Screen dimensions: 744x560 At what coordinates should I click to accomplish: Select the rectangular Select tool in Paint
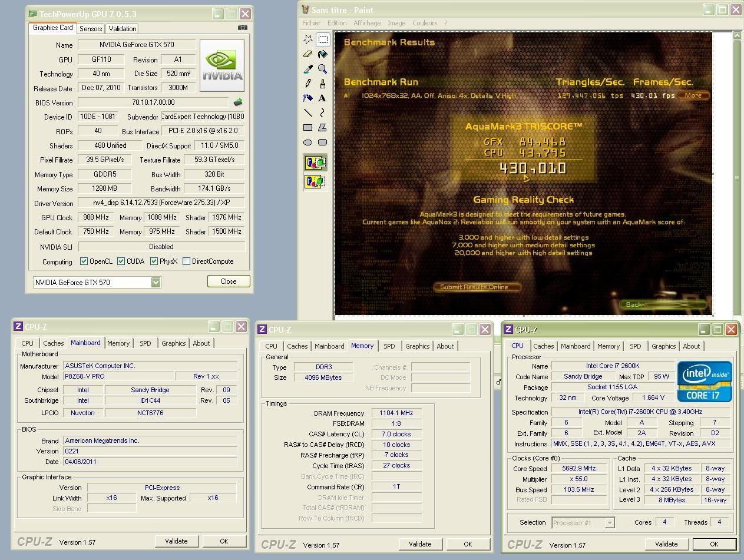coord(323,39)
